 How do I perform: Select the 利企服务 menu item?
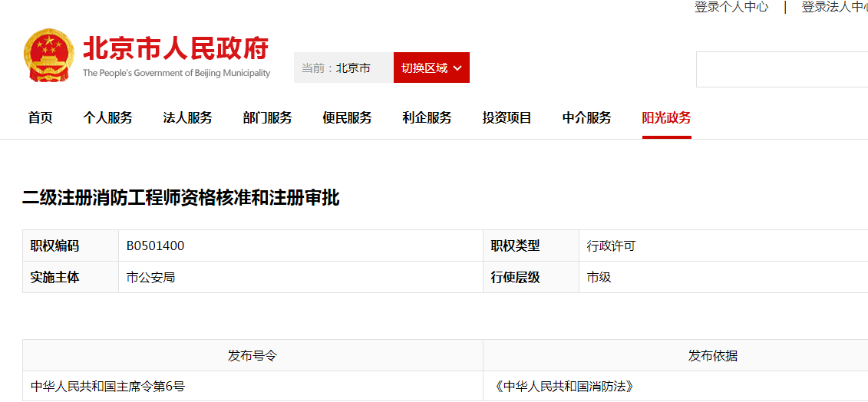point(427,118)
